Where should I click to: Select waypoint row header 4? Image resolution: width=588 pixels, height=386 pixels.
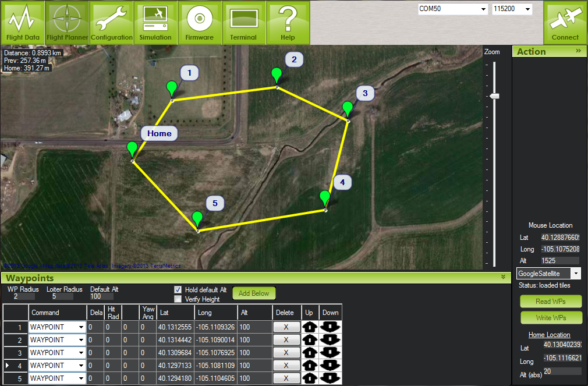pyautogui.click(x=16, y=366)
